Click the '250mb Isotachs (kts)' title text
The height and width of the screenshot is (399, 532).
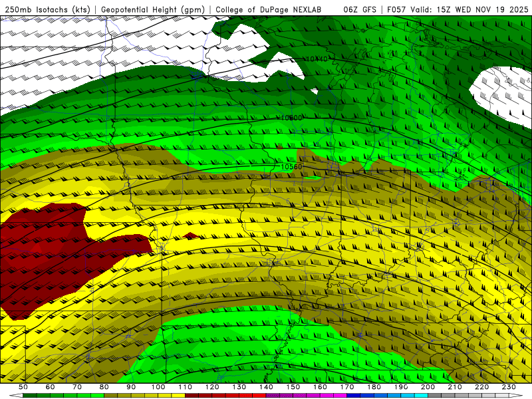click(47, 9)
